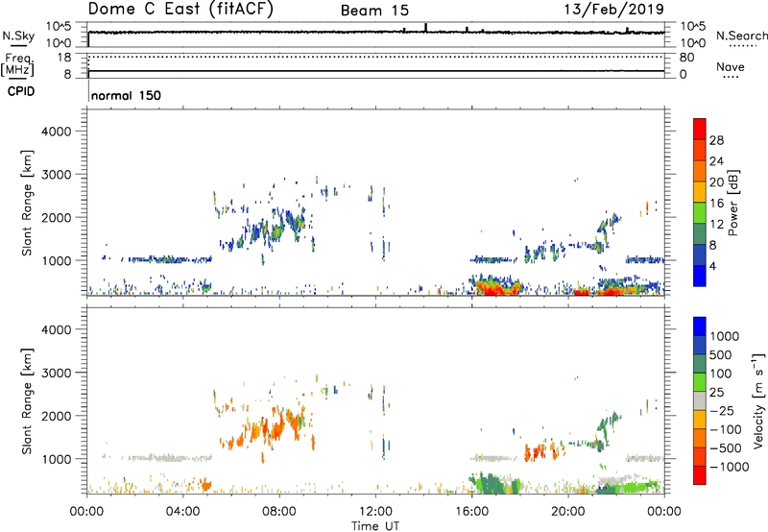768x532 pixels.
Task: Click the 'Nave' legend label
Action: [731, 66]
